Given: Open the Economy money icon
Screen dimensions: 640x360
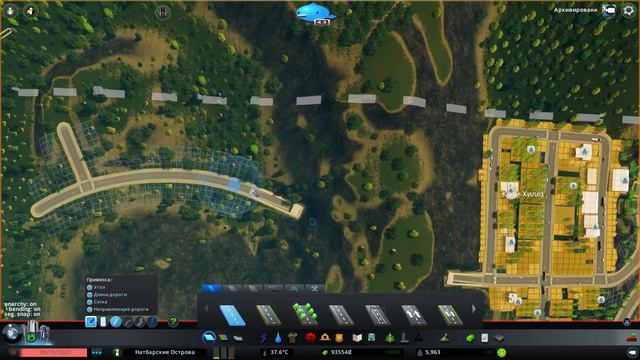Looking at the screenshot, I should [470, 338].
